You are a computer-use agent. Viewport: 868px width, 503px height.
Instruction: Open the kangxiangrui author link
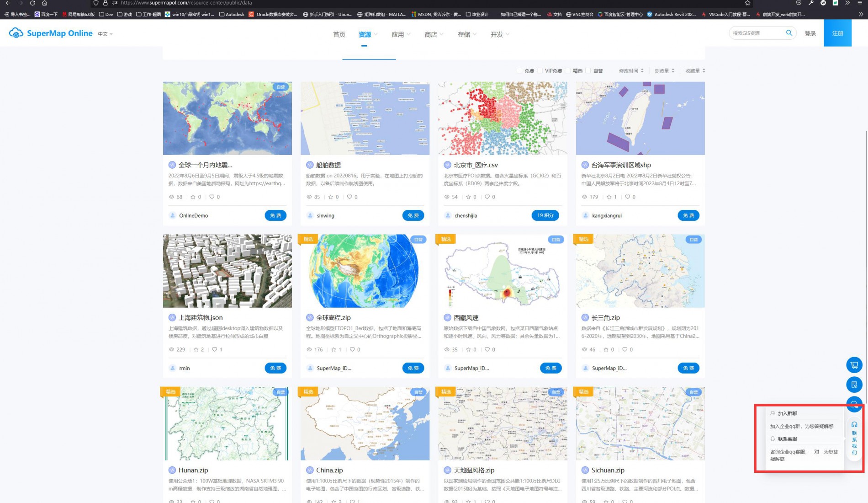pyautogui.click(x=607, y=215)
